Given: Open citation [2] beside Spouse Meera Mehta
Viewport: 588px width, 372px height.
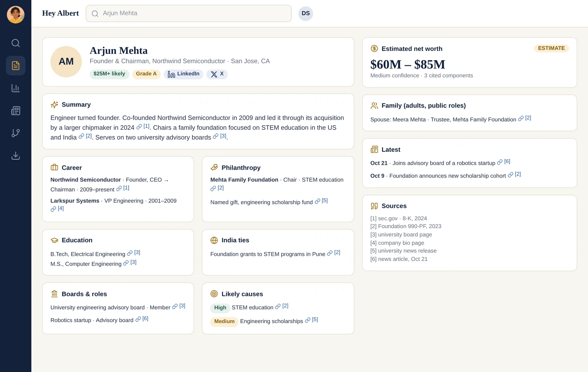Looking at the screenshot, I should [525, 118].
